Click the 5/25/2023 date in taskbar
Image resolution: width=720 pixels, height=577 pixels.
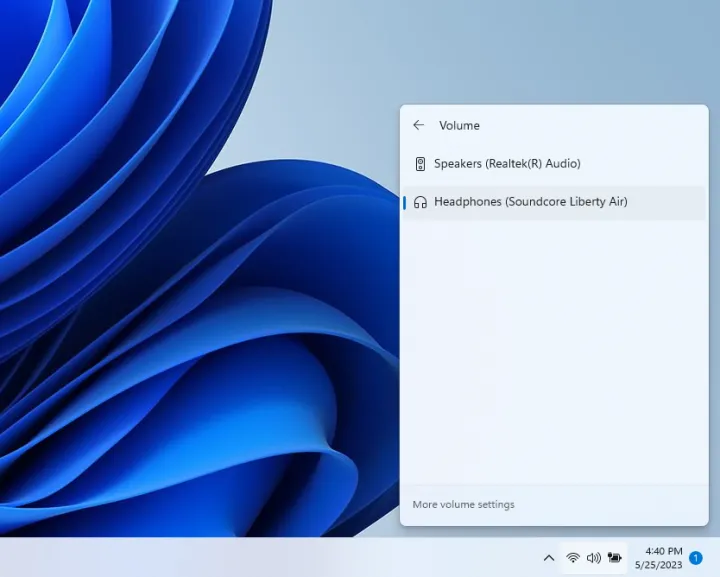(x=658, y=564)
